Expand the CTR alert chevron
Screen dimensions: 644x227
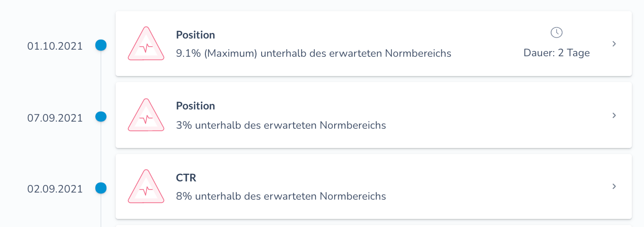pos(614,186)
